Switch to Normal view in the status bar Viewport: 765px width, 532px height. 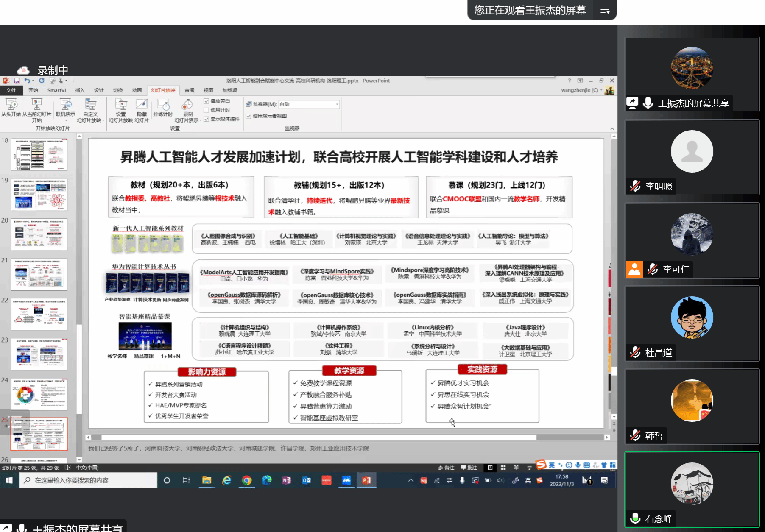point(490,468)
